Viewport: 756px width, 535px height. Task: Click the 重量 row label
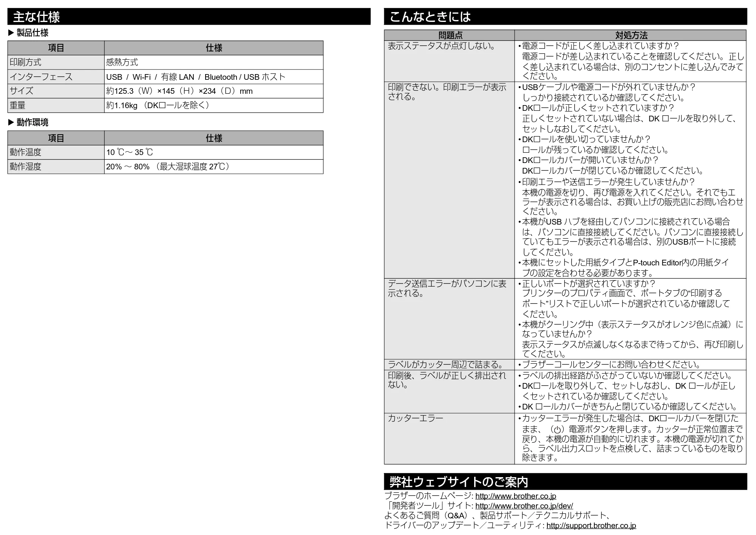[56, 105]
